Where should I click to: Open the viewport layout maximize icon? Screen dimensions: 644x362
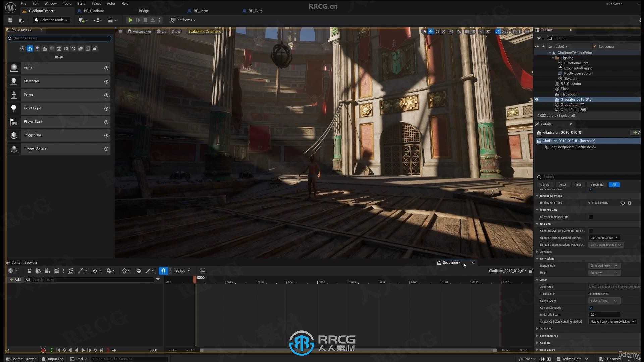click(527, 32)
